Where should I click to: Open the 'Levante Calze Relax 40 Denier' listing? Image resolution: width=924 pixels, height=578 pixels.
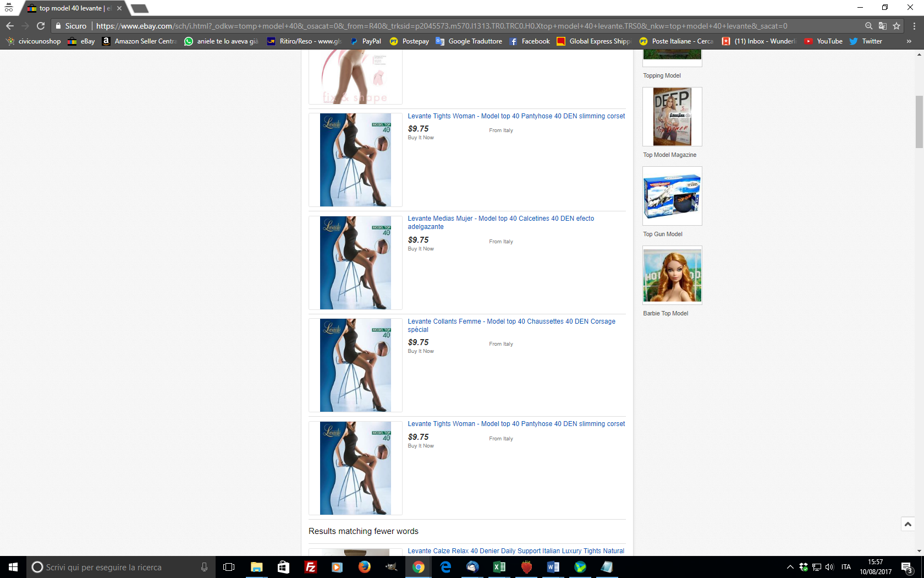click(516, 551)
